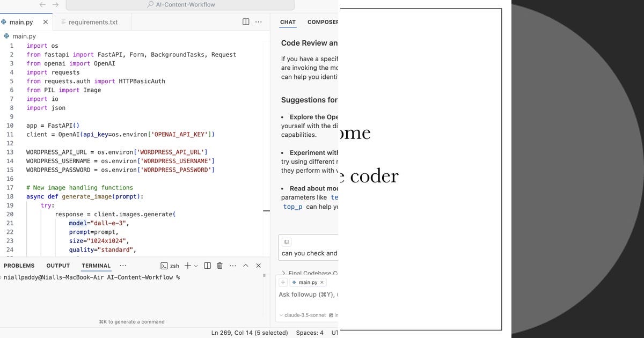644x338 pixels.
Task: Open the OUTPUT panel
Action: (x=57, y=265)
